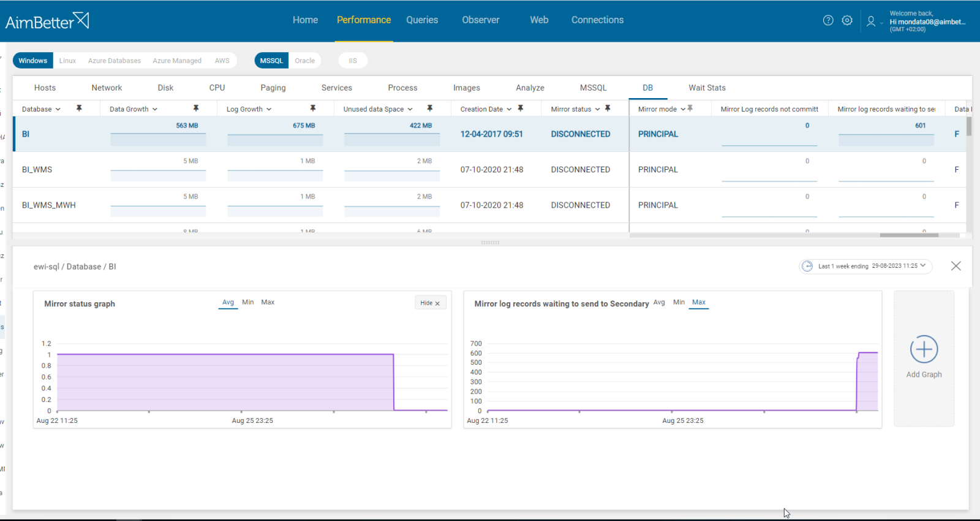This screenshot has width=980, height=521.
Task: Switch to the Disk tab
Action: click(x=165, y=88)
